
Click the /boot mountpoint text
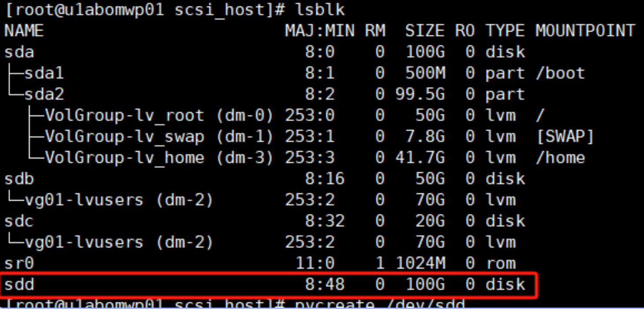560,73
